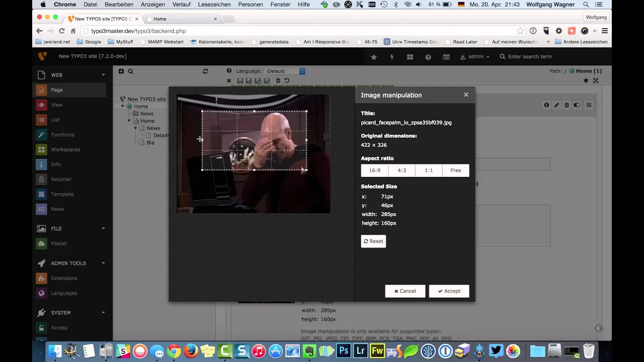Screen dimensions: 644x362
Task: Open the Bearbeiten menu in macOS menu bar
Action: (119, 5)
